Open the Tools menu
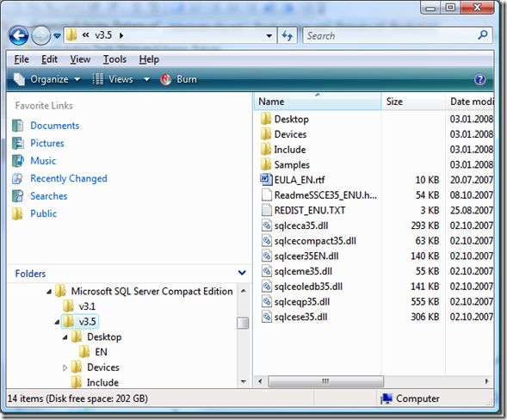 tap(114, 59)
